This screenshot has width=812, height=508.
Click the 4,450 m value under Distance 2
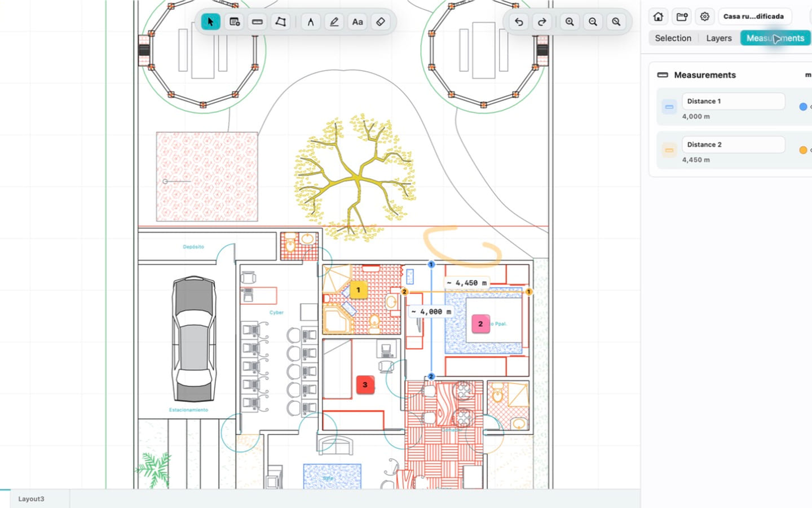tap(696, 160)
